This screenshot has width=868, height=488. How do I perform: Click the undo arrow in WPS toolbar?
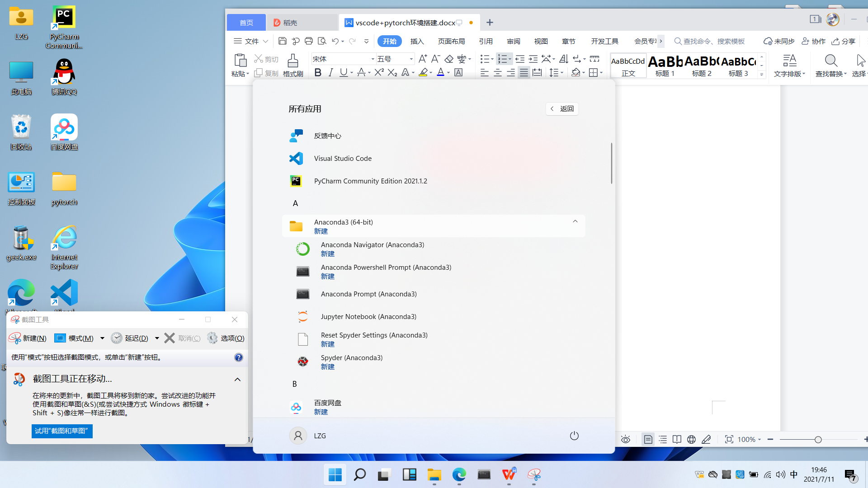[x=335, y=41]
